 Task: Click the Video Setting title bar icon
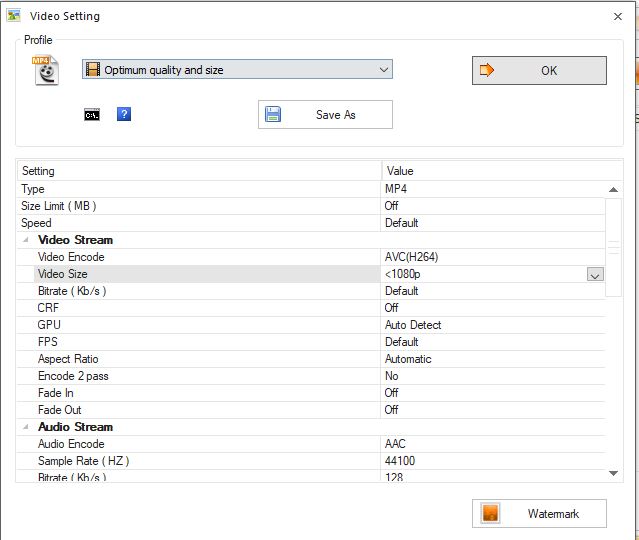coord(14,16)
